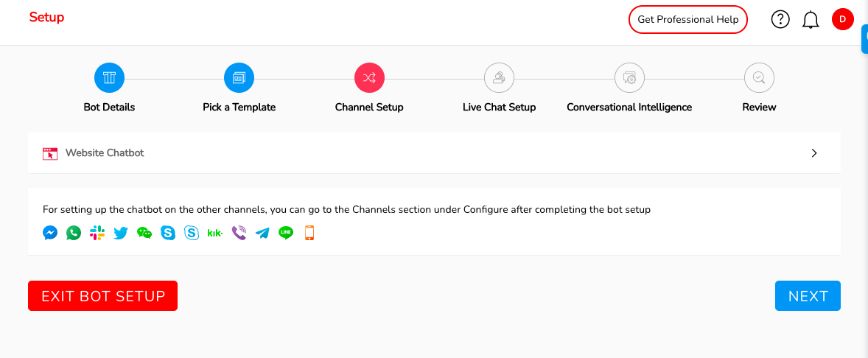Expand the Website Chatbot row chevron
868x358 pixels.
click(x=814, y=153)
